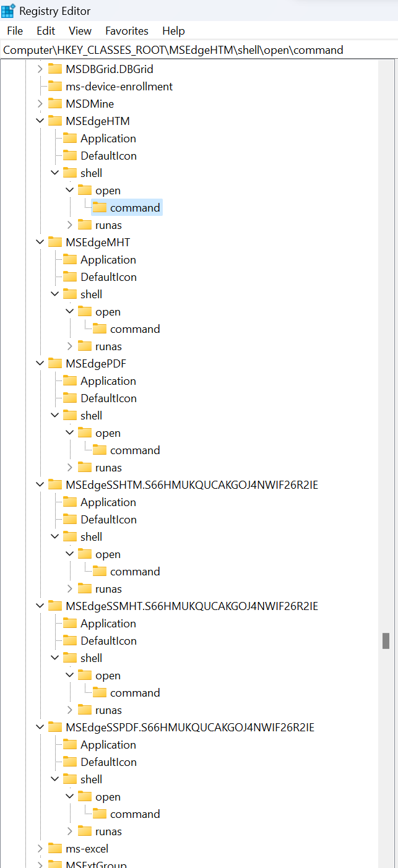Collapse the MSEdgeSSPDF.S66HMUKQUCAKGOJ4NWIF26R2IE key

point(40,728)
